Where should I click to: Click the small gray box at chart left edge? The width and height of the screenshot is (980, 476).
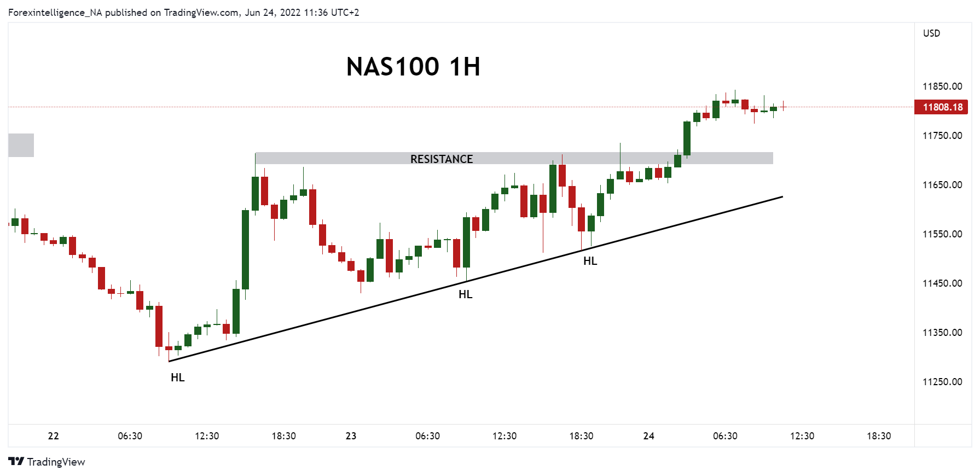point(21,145)
